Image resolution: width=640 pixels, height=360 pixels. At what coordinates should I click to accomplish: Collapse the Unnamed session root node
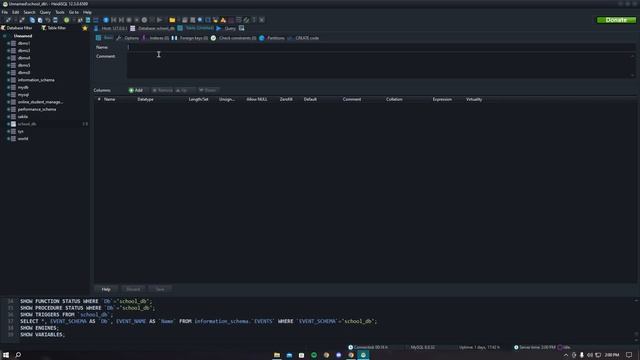click(x=4, y=36)
